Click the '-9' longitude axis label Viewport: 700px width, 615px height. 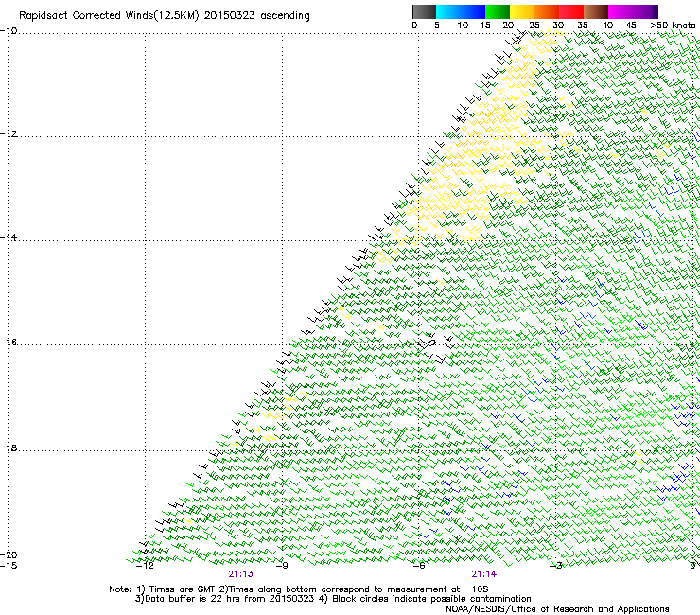click(x=282, y=566)
